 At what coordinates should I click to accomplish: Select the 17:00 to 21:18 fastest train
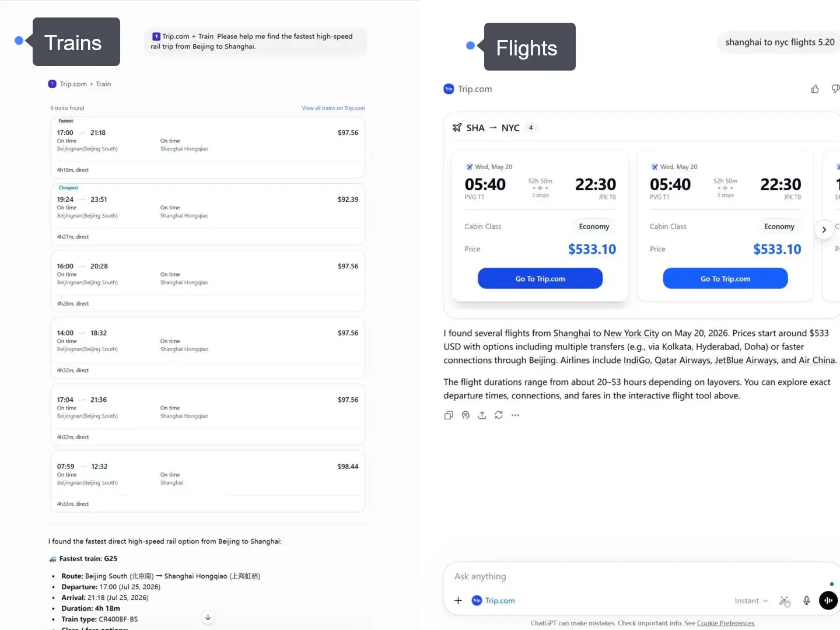pyautogui.click(x=208, y=148)
